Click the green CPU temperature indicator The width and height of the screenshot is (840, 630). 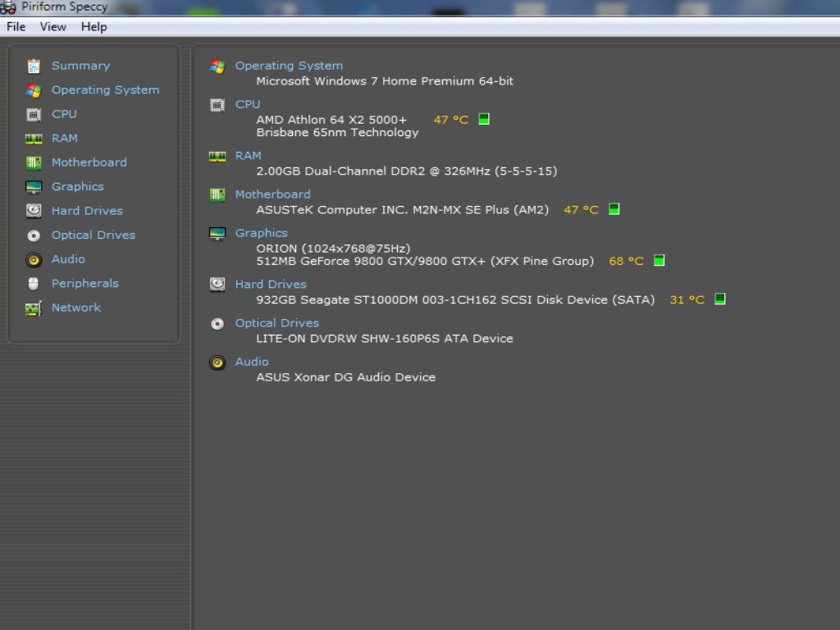[484, 119]
